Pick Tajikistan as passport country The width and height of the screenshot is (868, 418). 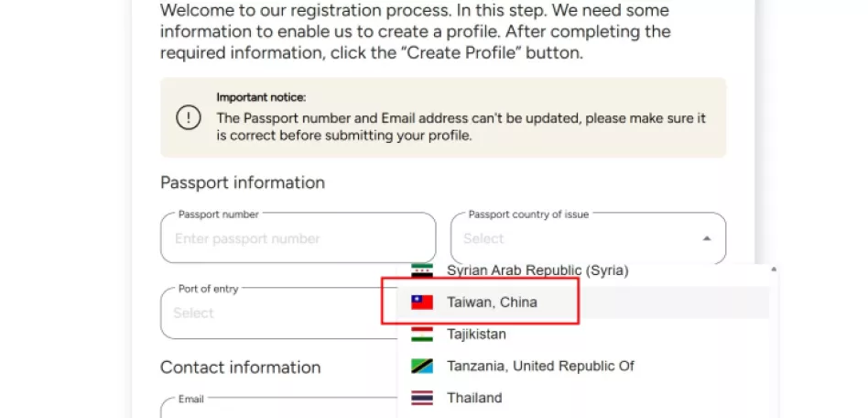tap(583, 335)
